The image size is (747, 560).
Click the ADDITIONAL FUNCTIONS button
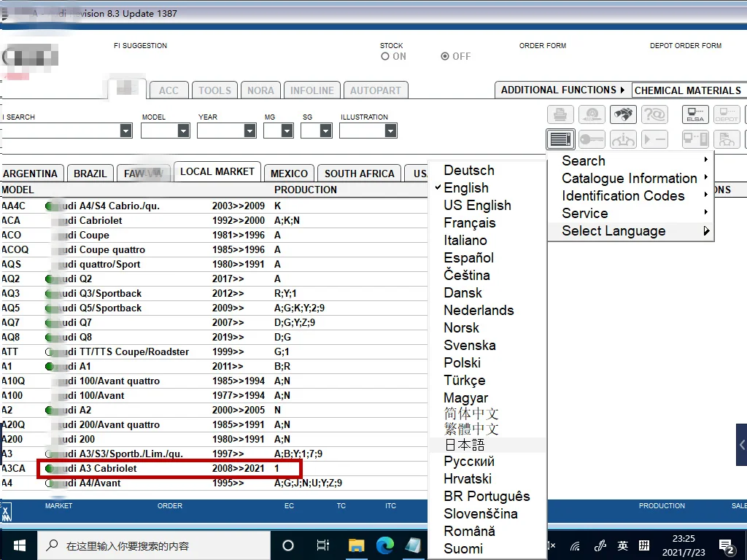coord(562,90)
